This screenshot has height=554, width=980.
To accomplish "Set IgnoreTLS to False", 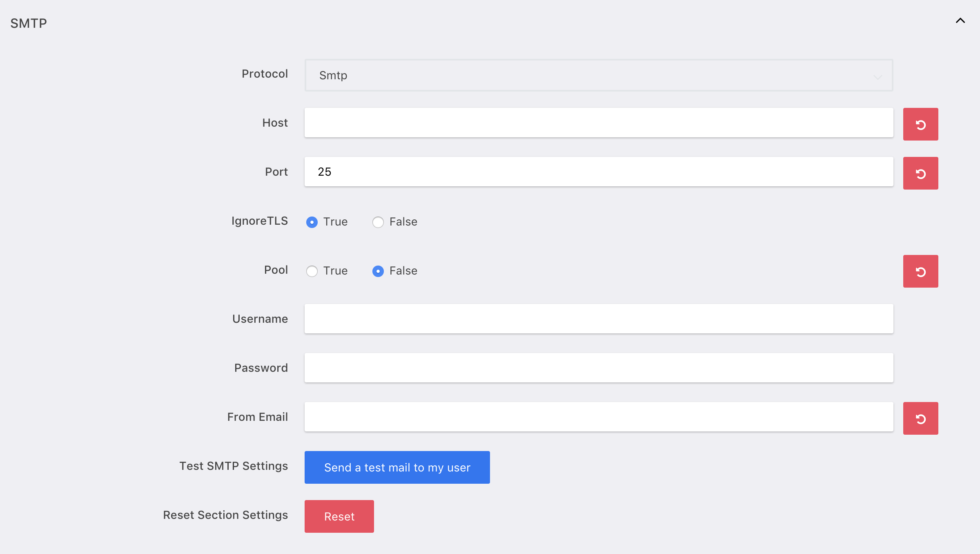I will click(378, 222).
